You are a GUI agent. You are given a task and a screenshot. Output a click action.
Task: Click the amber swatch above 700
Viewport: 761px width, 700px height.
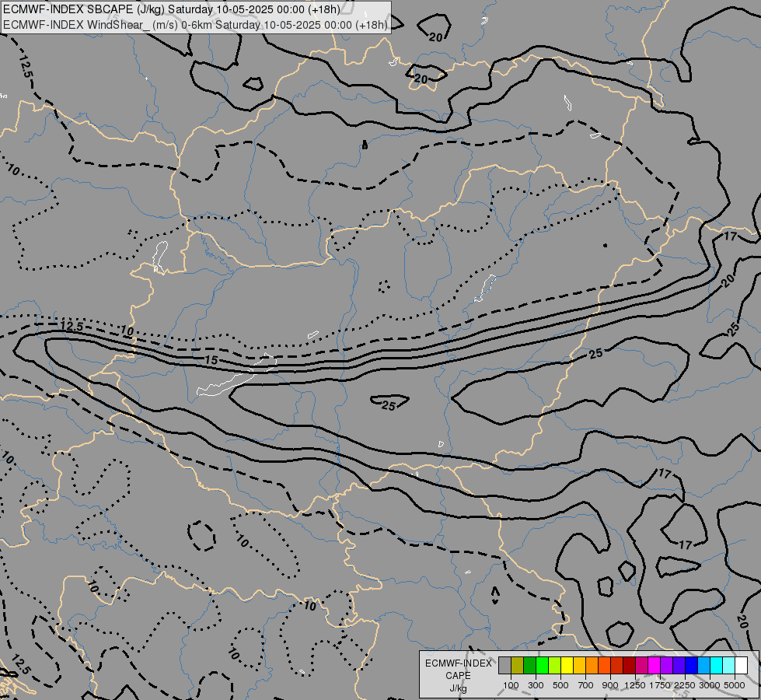click(579, 666)
